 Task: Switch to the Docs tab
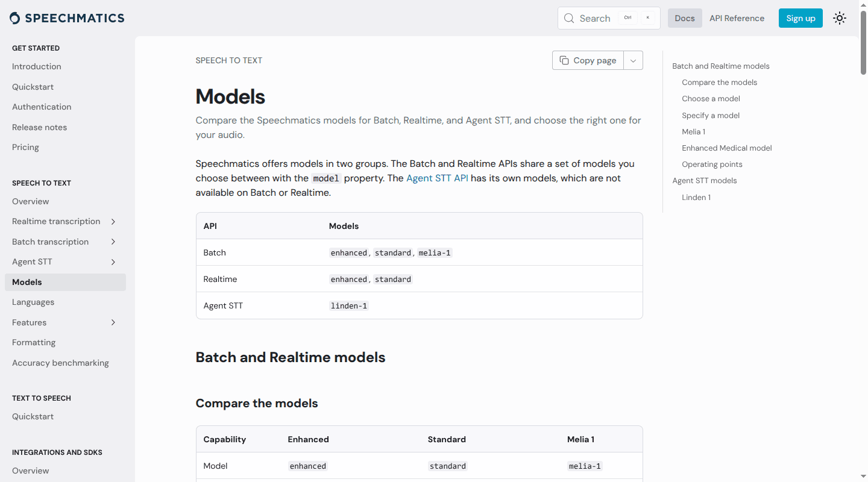pos(685,18)
